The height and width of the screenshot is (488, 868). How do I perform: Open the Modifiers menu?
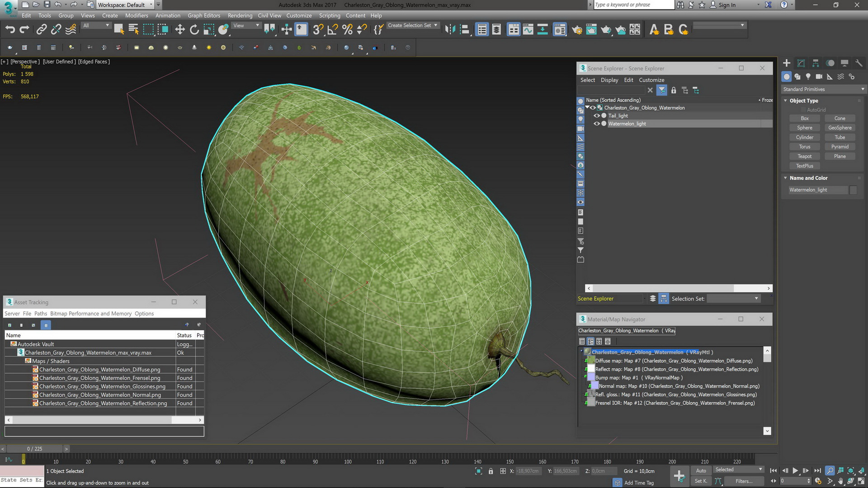(x=137, y=15)
